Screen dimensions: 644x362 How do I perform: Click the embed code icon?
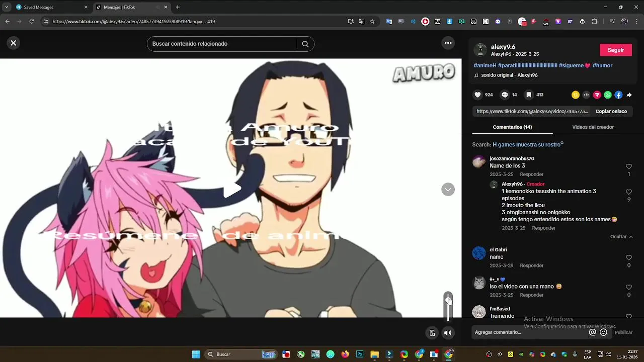click(586, 95)
